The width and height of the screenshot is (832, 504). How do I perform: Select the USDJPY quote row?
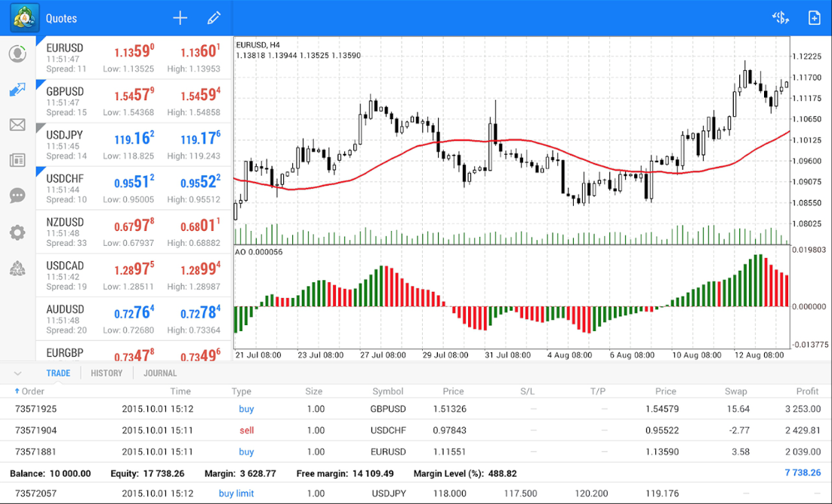click(134, 145)
